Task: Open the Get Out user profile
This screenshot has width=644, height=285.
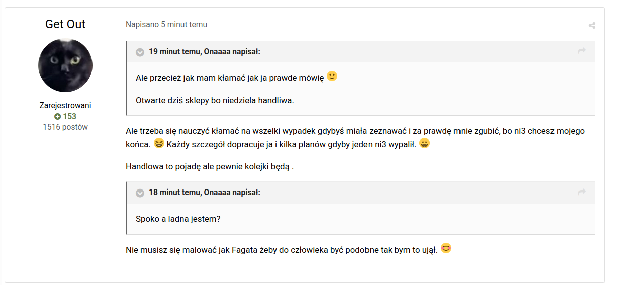Action: (x=65, y=24)
